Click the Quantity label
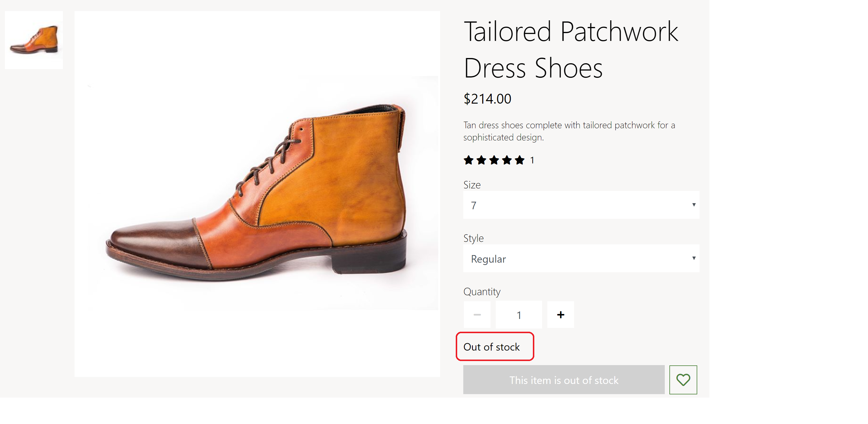Image resolution: width=868 pixels, height=424 pixels. tap(482, 291)
